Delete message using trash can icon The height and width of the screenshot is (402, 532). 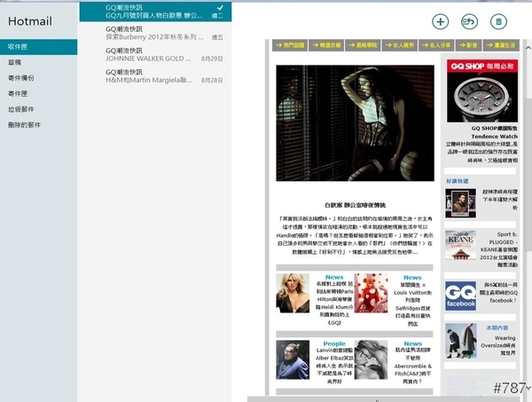pos(499,22)
